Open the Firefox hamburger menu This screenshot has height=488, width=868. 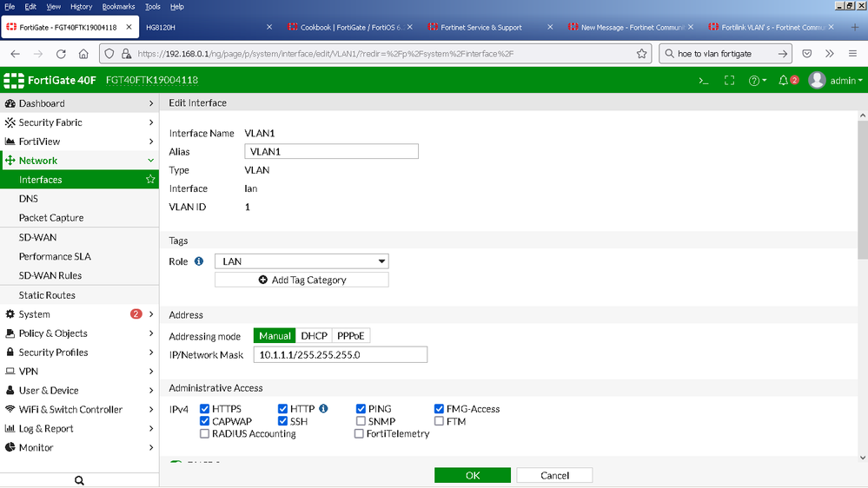(x=852, y=54)
